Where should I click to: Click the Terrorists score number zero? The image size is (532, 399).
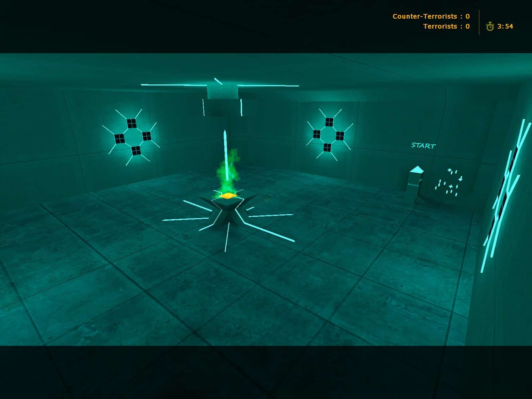[467, 26]
